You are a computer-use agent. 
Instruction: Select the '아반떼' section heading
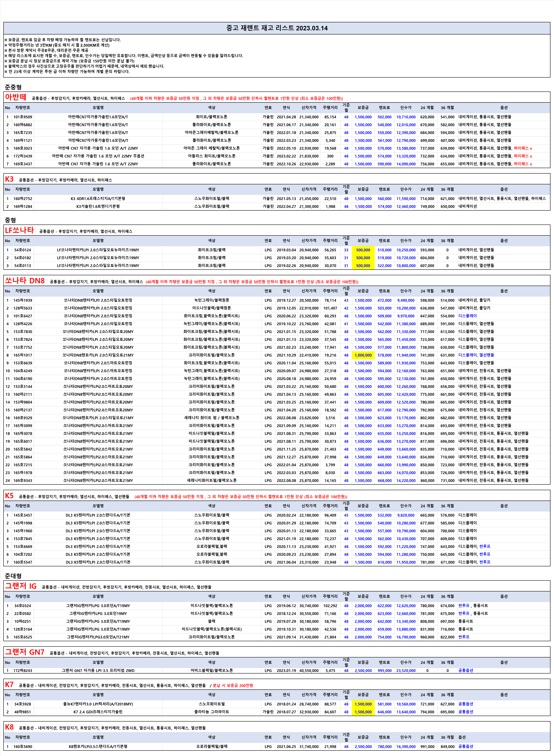15,97
